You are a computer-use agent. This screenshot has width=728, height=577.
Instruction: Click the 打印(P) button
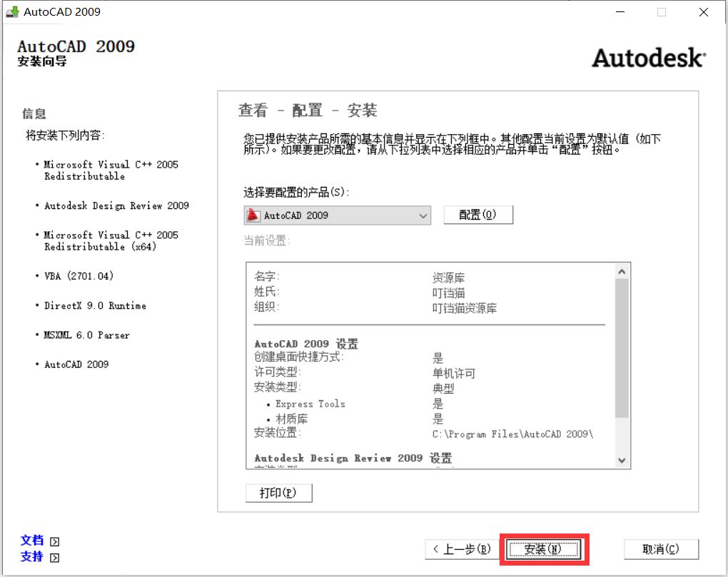click(x=278, y=493)
